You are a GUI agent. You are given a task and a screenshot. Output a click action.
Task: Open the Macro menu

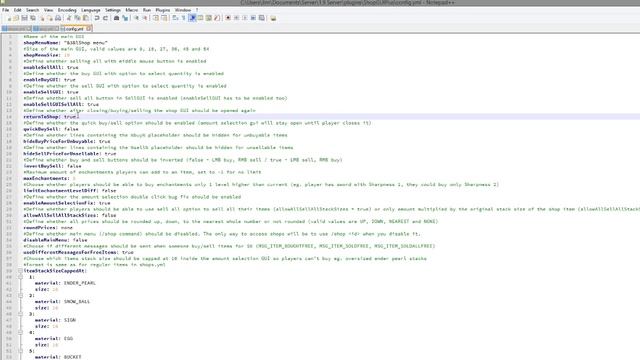131,10
